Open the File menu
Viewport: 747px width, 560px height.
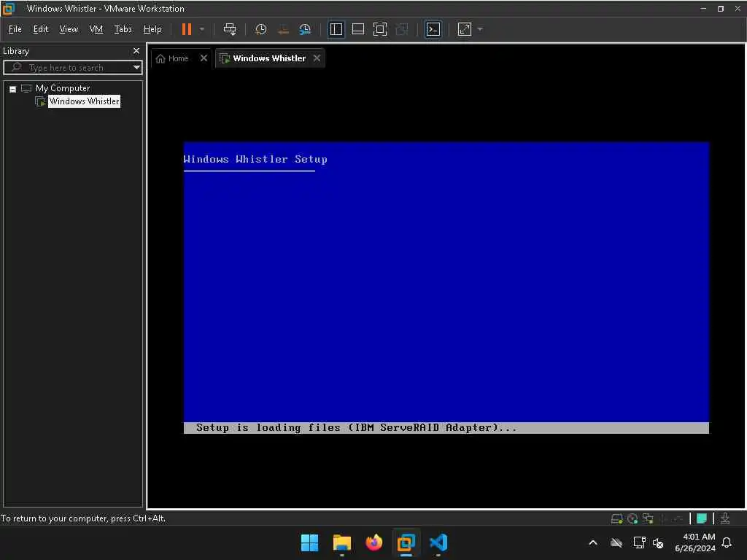(x=15, y=29)
